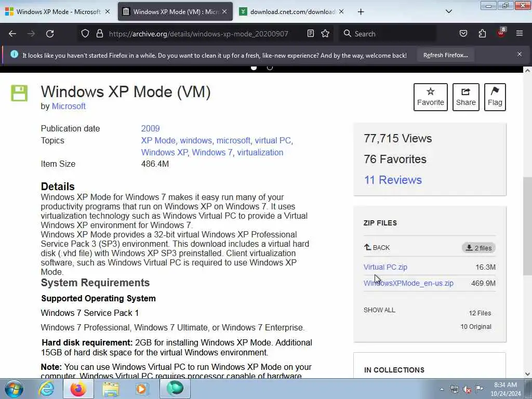Click the site security padlock icon
The width and height of the screenshot is (532, 399).
pos(99,34)
